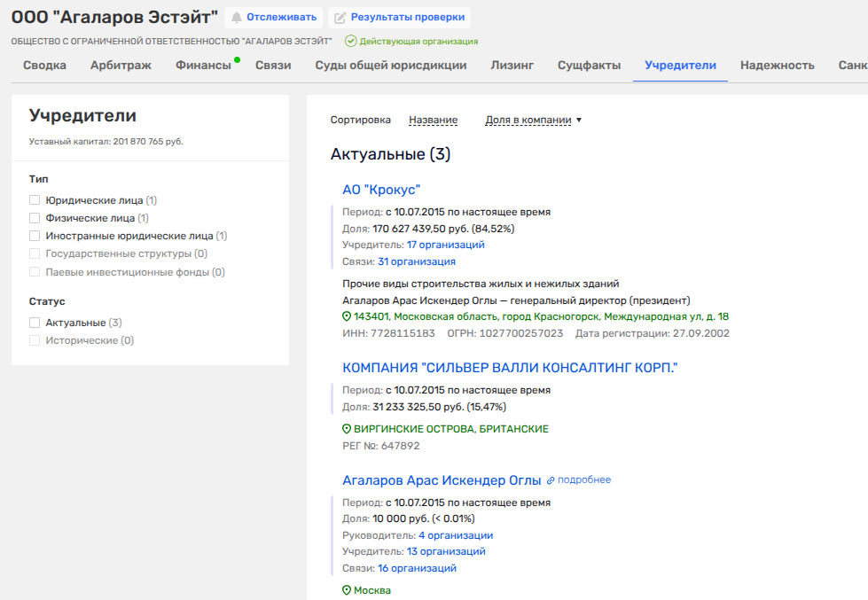Click the share value 31 233 325,50 руб. (15,47%)
868x600 pixels.
pos(440,407)
